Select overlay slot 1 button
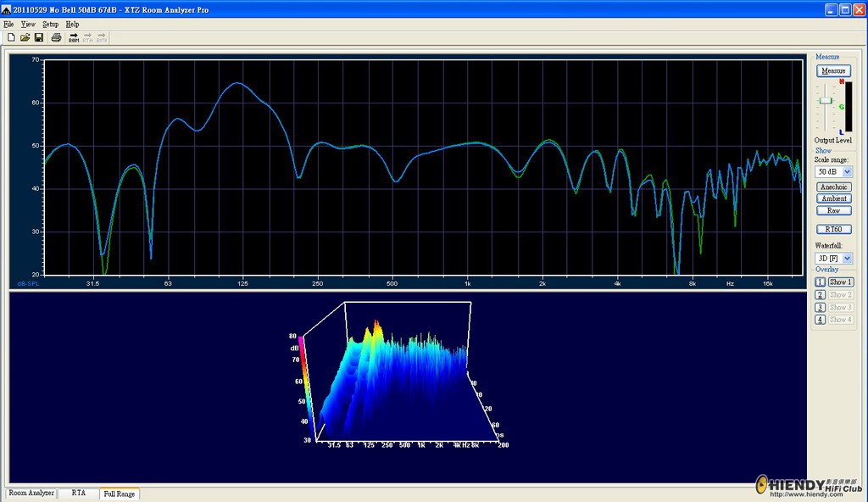 (821, 282)
